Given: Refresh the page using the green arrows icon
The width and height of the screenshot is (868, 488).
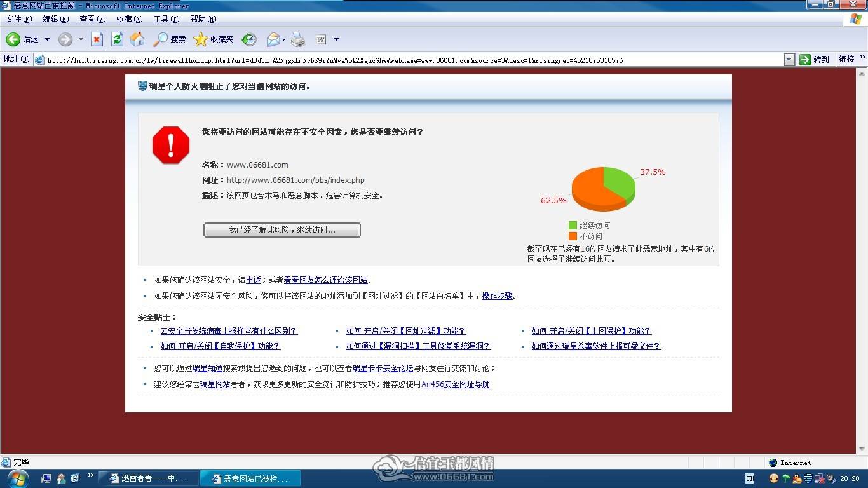Looking at the screenshot, I should click(117, 39).
